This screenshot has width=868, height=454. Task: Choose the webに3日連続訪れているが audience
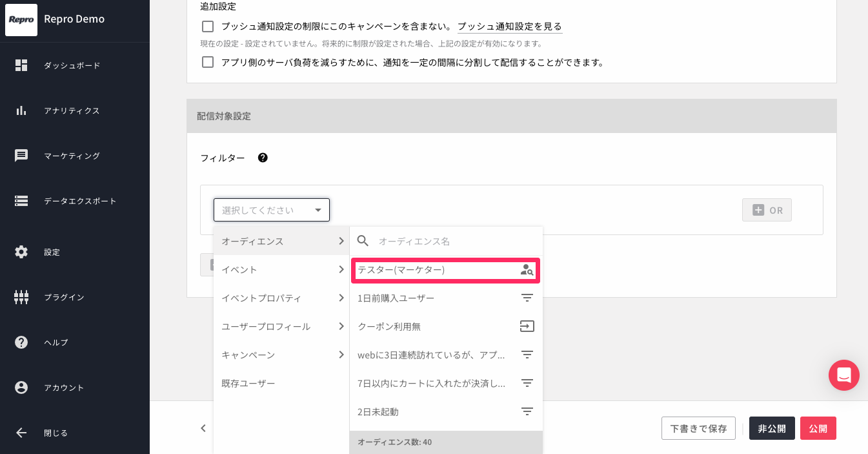click(446, 355)
